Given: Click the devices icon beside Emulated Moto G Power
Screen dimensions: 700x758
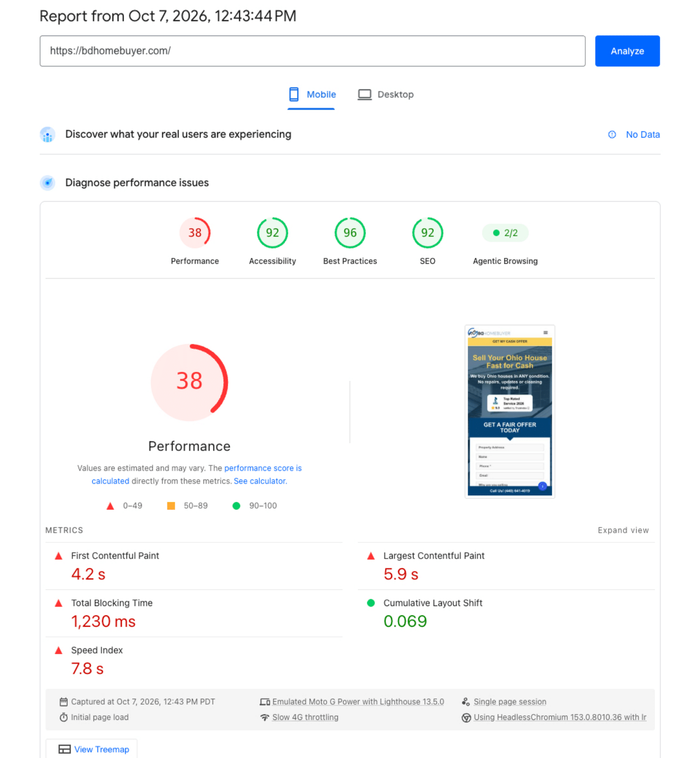Looking at the screenshot, I should pos(265,702).
